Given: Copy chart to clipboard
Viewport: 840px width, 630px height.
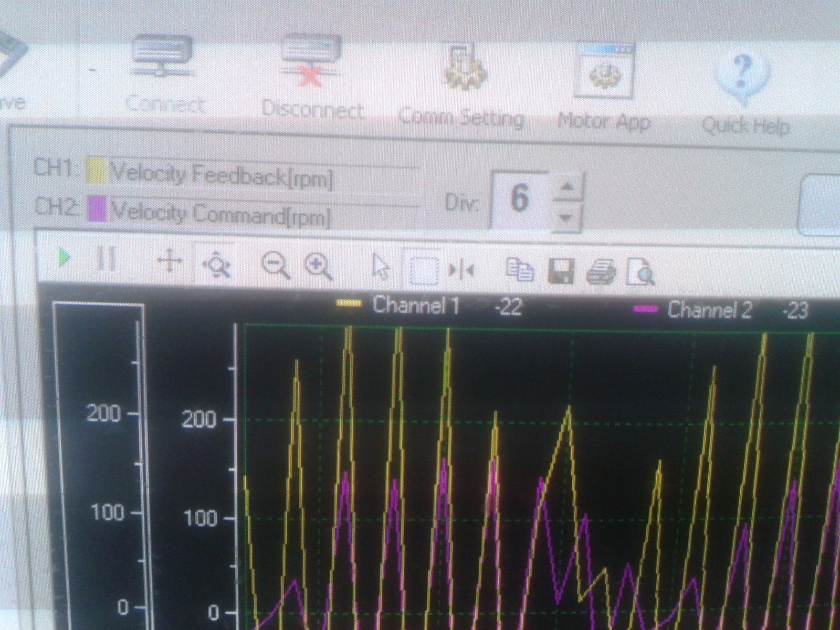Looking at the screenshot, I should click(520, 270).
